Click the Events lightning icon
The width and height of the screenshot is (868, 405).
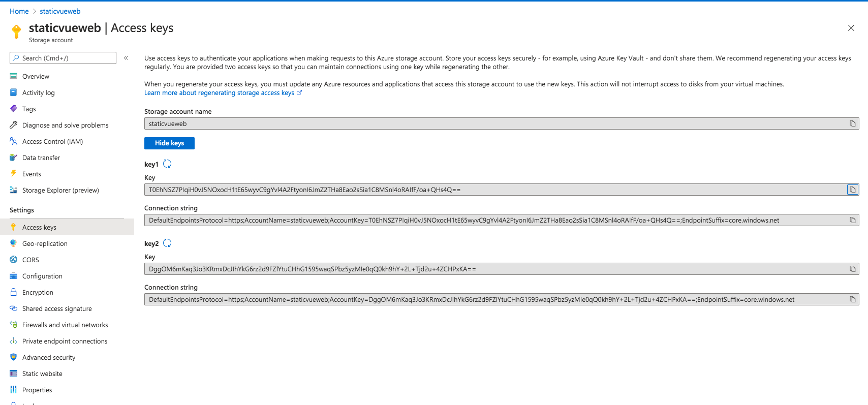click(x=14, y=173)
